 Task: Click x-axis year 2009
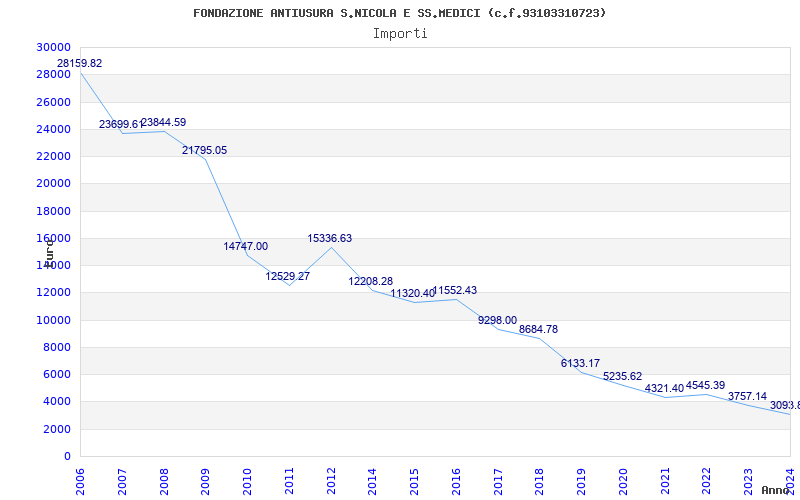(x=206, y=482)
